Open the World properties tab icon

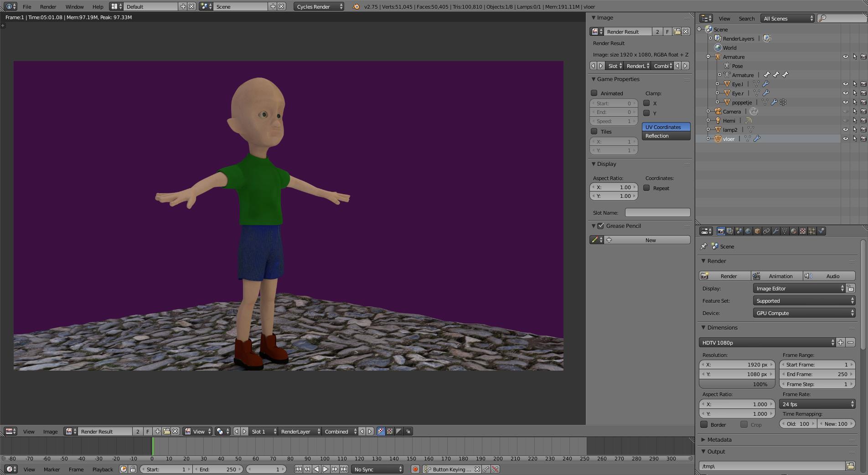pyautogui.click(x=748, y=232)
